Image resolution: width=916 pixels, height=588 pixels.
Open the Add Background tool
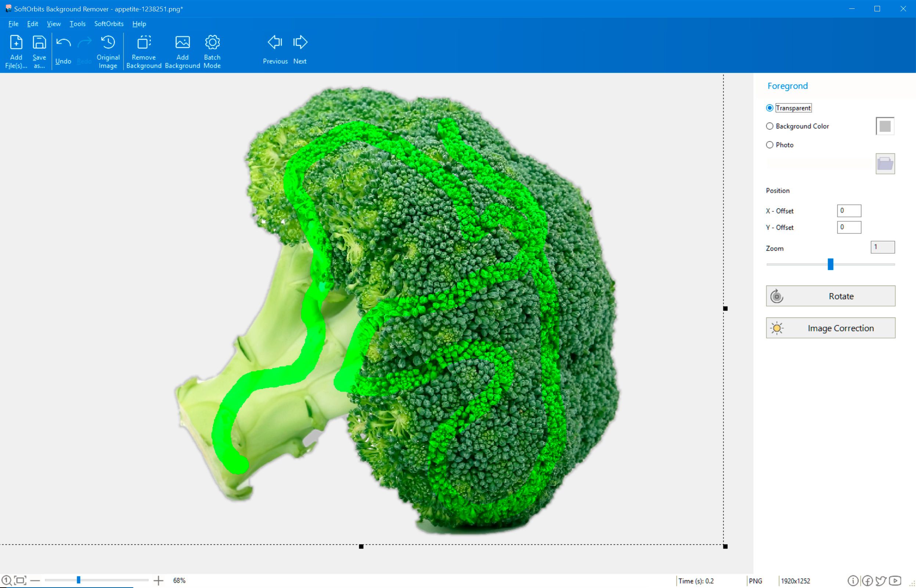(182, 51)
